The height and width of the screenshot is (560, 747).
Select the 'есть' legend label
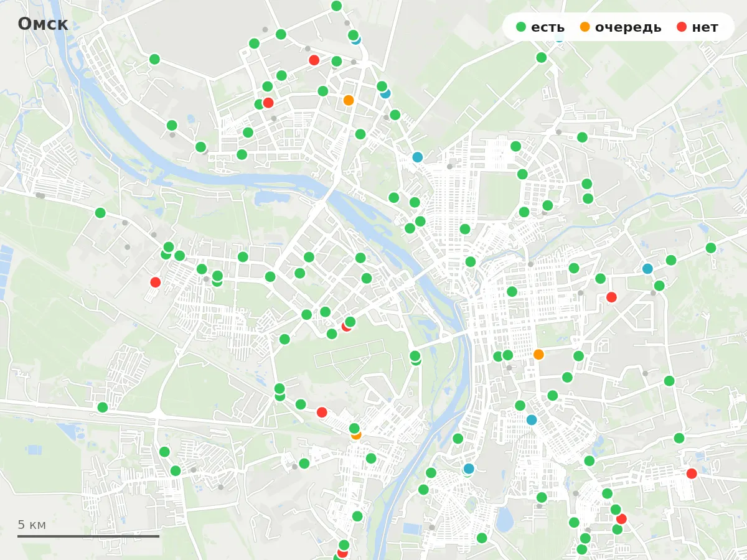click(x=548, y=27)
